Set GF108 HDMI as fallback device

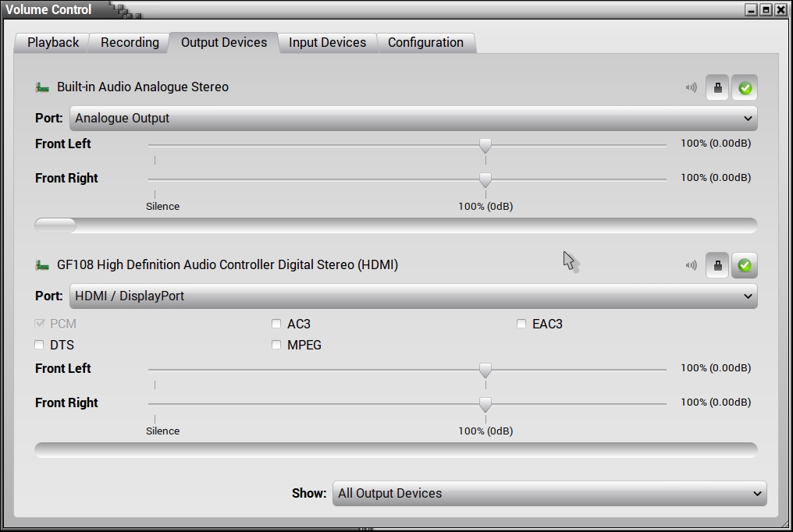click(745, 265)
